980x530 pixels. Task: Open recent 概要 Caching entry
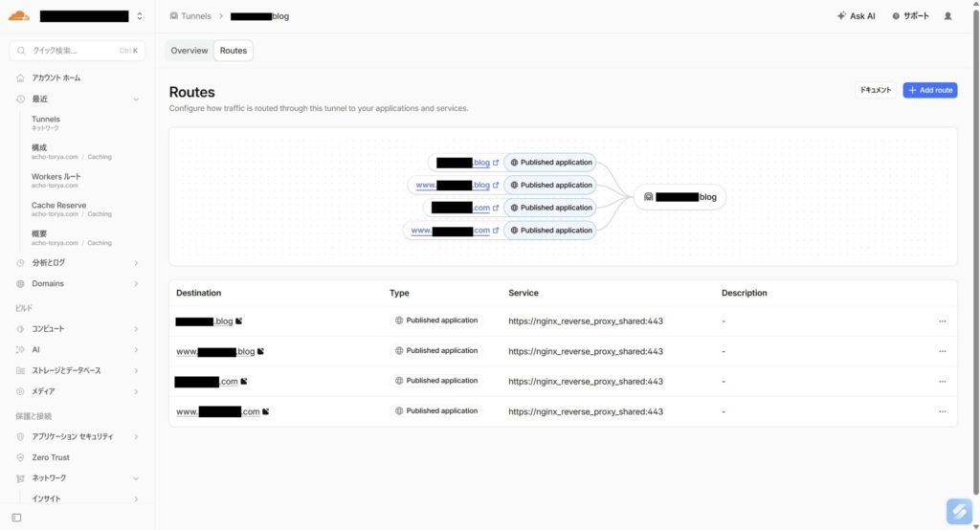[x=71, y=237]
